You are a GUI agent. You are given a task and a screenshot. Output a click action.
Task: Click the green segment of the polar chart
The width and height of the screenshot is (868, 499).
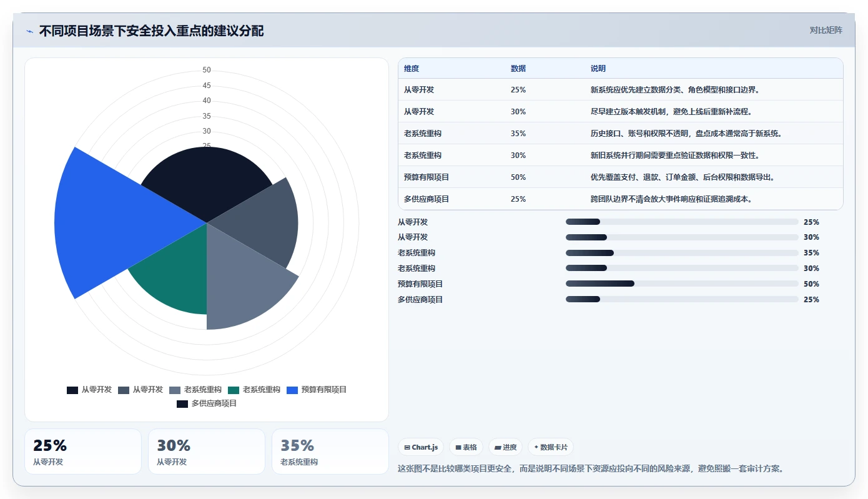[x=178, y=275]
